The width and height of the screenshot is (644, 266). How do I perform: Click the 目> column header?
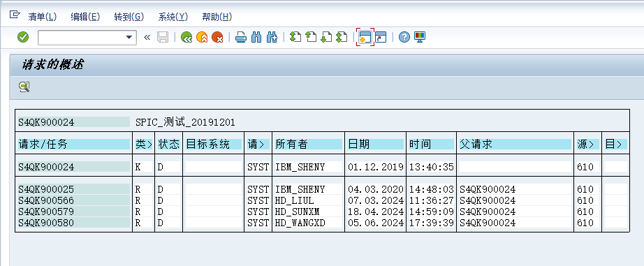coord(615,144)
